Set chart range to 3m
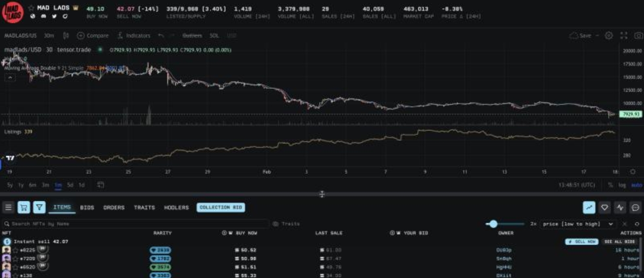Screen dimensions: 644x278 click(x=45, y=185)
